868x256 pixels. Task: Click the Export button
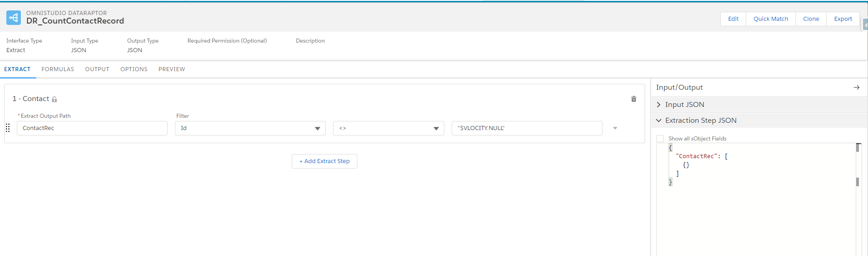pyautogui.click(x=843, y=19)
